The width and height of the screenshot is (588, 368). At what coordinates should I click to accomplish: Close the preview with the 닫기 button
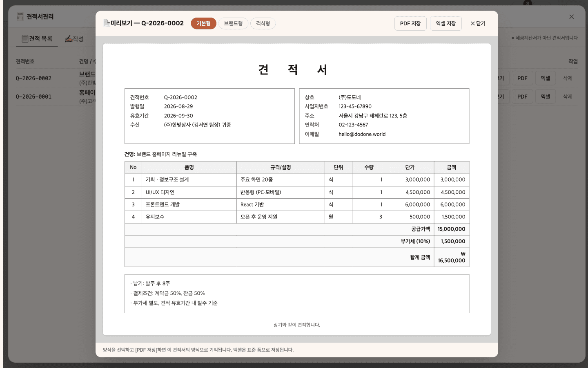(x=478, y=23)
